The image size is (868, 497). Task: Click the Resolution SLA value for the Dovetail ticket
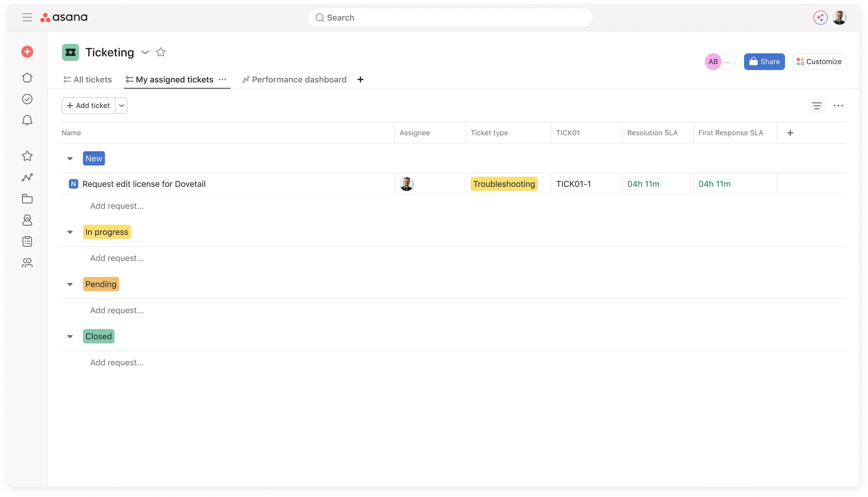pyautogui.click(x=643, y=184)
